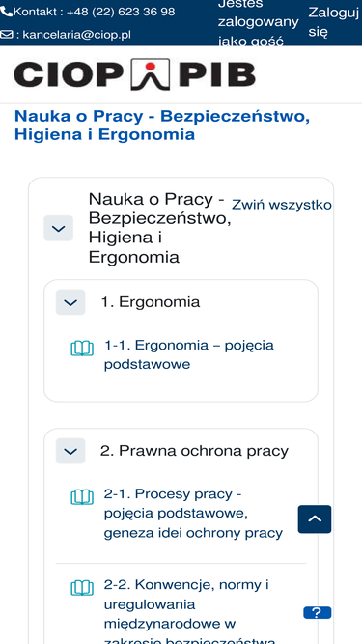Select the 2. Prawna ochrona pracy title
This screenshot has width=362, height=644.
tap(194, 451)
